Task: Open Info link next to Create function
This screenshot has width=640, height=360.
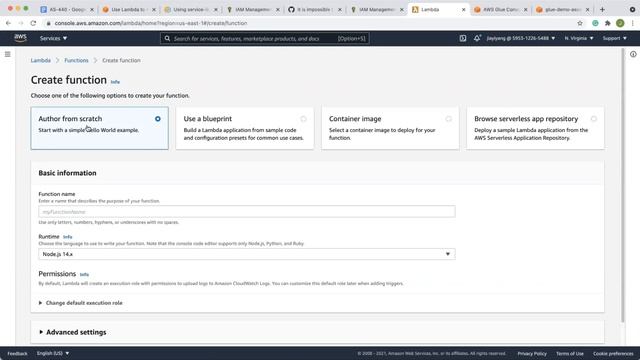Action: coord(115,82)
